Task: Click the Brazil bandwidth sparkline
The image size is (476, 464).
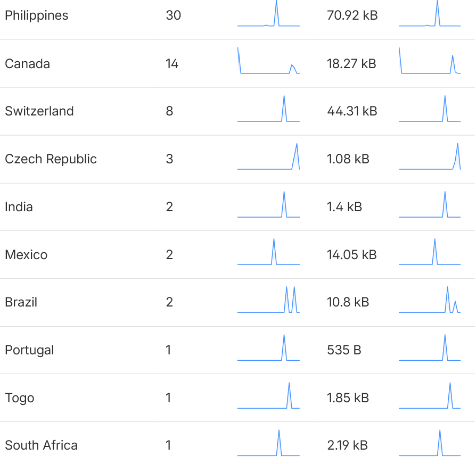Action: 430,300
